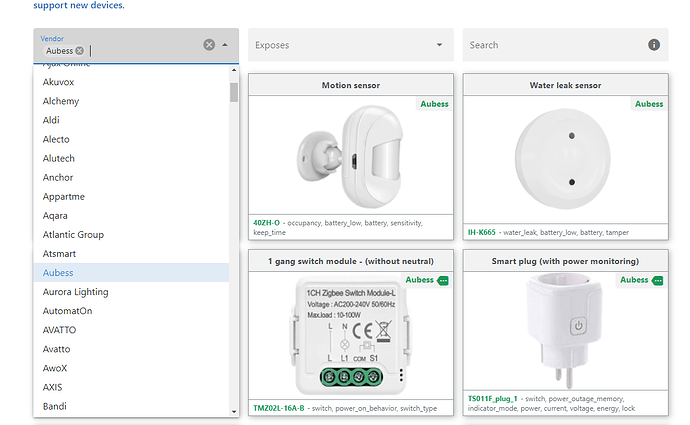This screenshot has height=425, width=690.
Task: Click Aubess badge icon on smart plug card
Action: [x=656, y=280]
